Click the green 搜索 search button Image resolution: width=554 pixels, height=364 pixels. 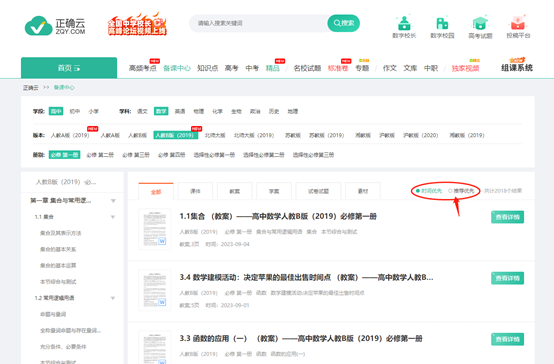pyautogui.click(x=343, y=23)
